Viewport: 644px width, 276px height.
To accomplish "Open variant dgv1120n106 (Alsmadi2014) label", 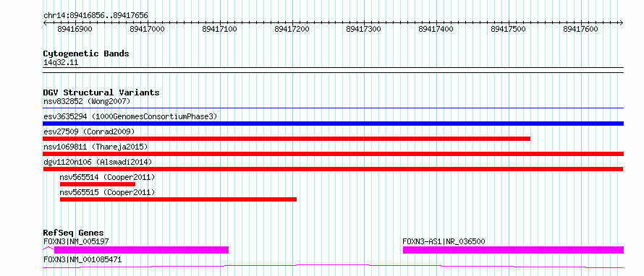I will (x=98, y=162).
